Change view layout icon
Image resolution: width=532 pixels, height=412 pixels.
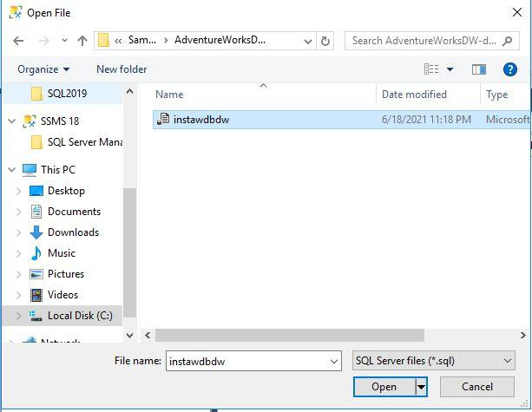click(431, 69)
